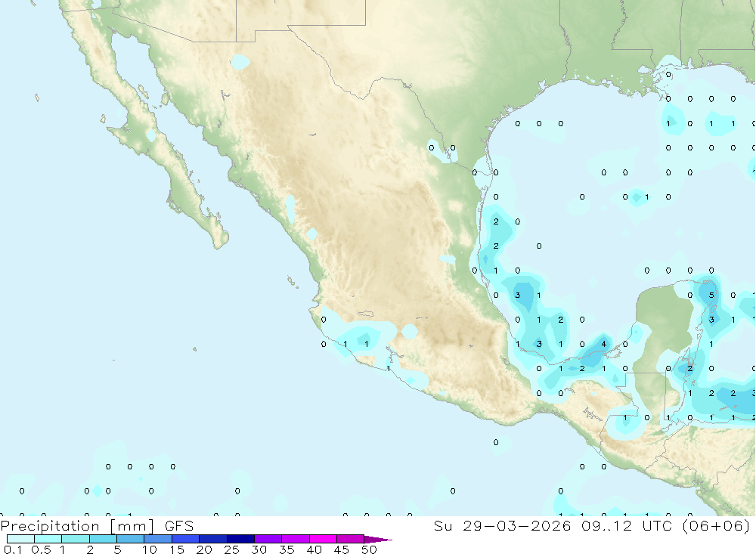Click the 40–45 mm magenta legend swatch

[323, 539]
